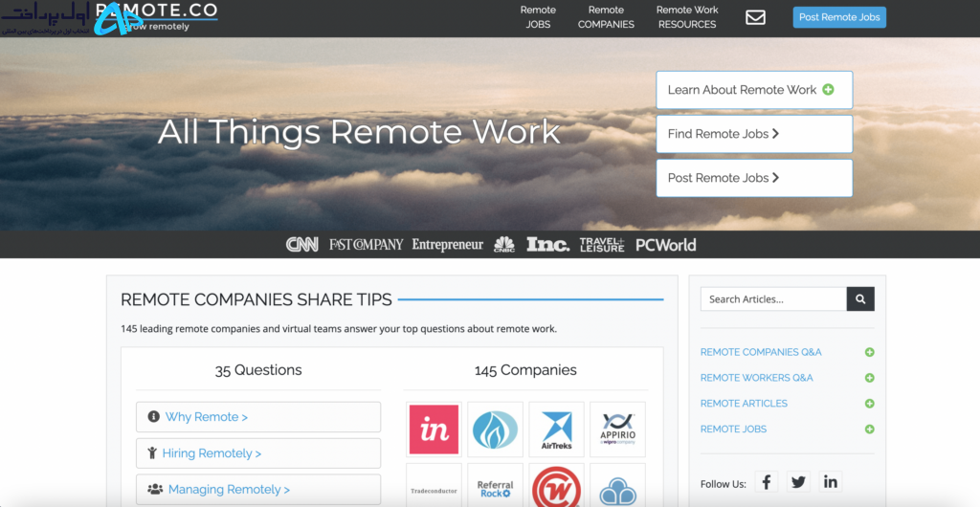Image resolution: width=980 pixels, height=507 pixels.
Task: Click the Remote.co site logo
Action: (x=156, y=17)
